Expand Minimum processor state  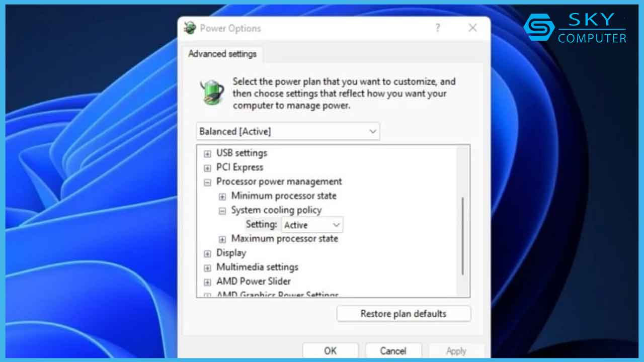(222, 197)
